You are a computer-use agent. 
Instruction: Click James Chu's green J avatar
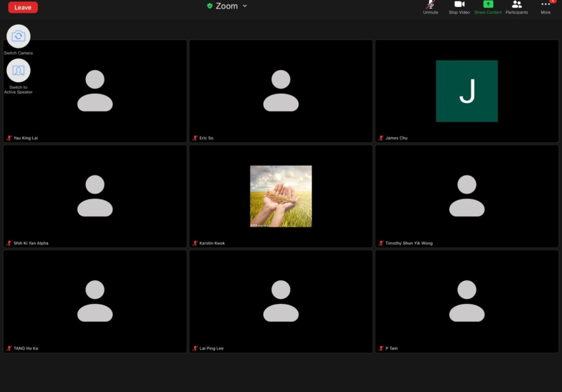pyautogui.click(x=466, y=91)
